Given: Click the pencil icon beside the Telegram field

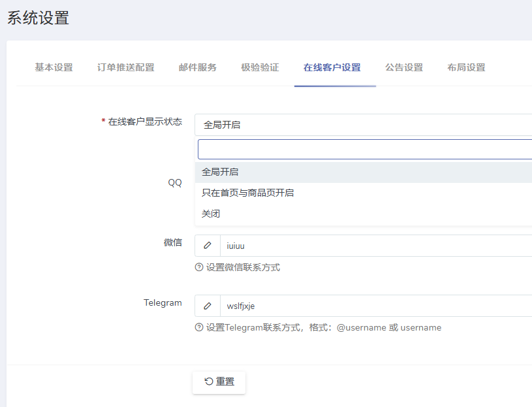Looking at the screenshot, I should click(x=208, y=306).
